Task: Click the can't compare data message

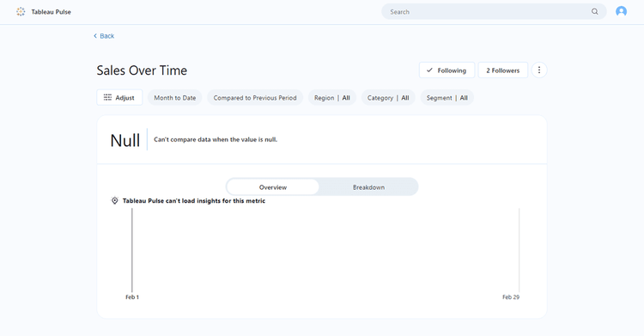Action: (x=216, y=140)
